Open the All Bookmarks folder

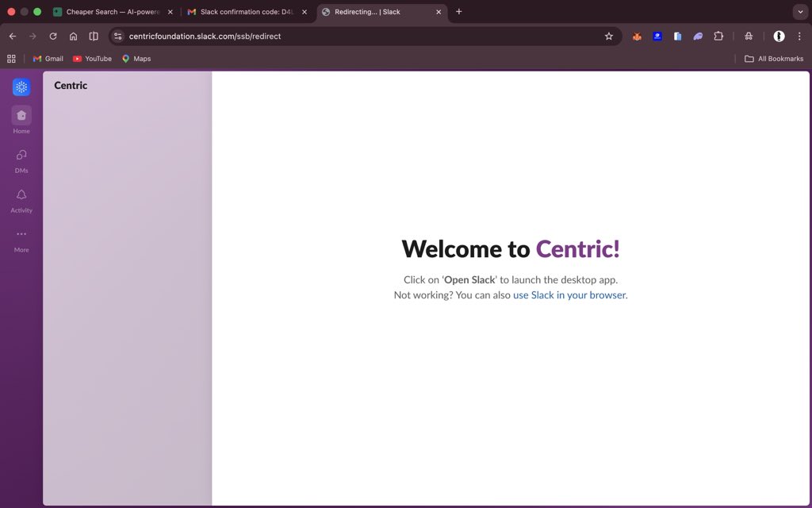tap(774, 59)
